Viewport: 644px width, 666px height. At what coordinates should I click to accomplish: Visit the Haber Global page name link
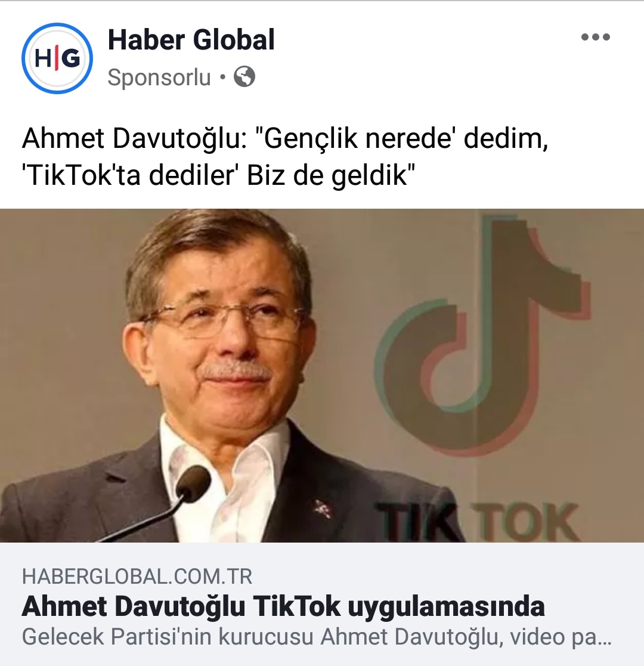pyautogui.click(x=191, y=41)
